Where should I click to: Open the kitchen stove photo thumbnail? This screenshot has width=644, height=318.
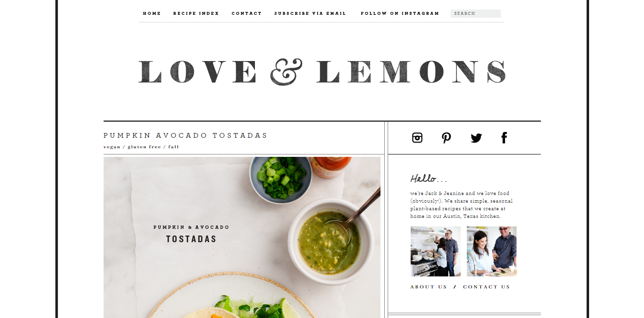[x=435, y=251]
